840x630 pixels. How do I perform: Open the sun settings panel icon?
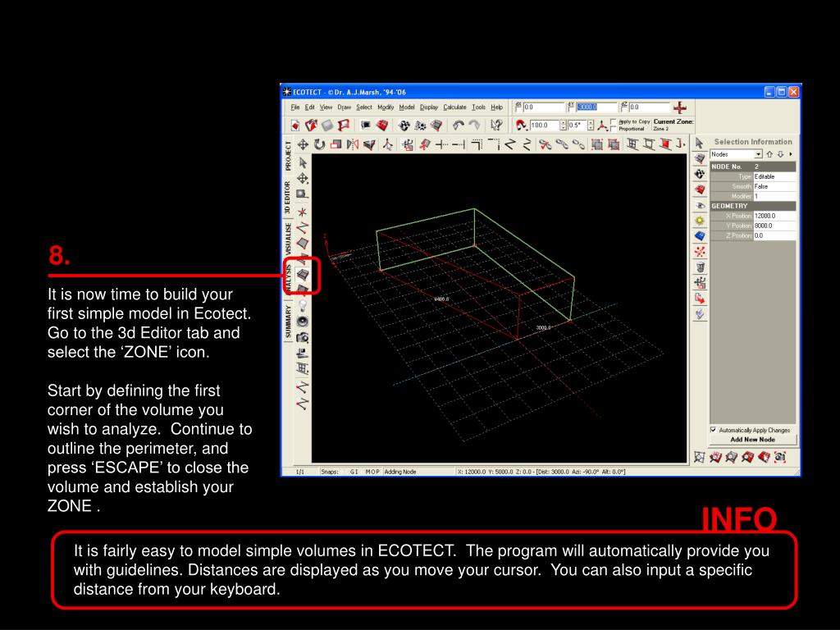click(x=700, y=221)
